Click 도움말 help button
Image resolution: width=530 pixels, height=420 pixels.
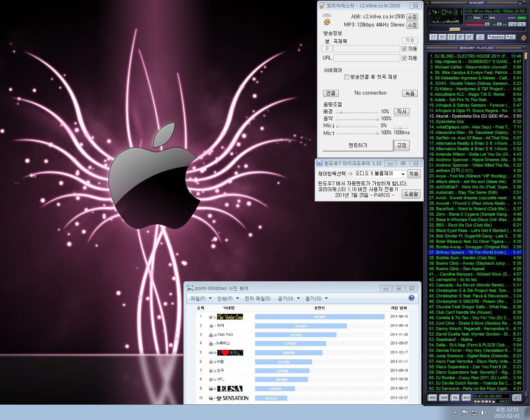411,194
